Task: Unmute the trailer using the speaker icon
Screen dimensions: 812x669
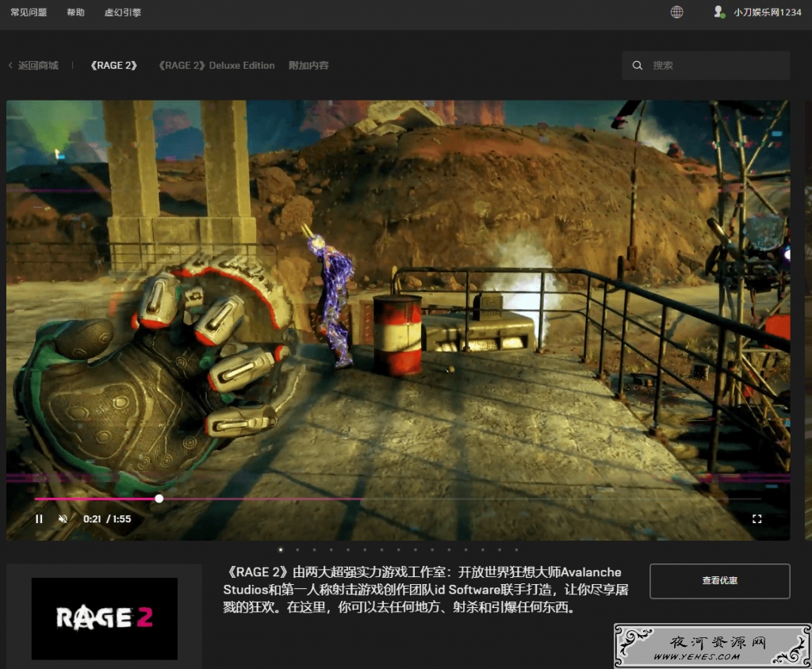Action: 63,519
